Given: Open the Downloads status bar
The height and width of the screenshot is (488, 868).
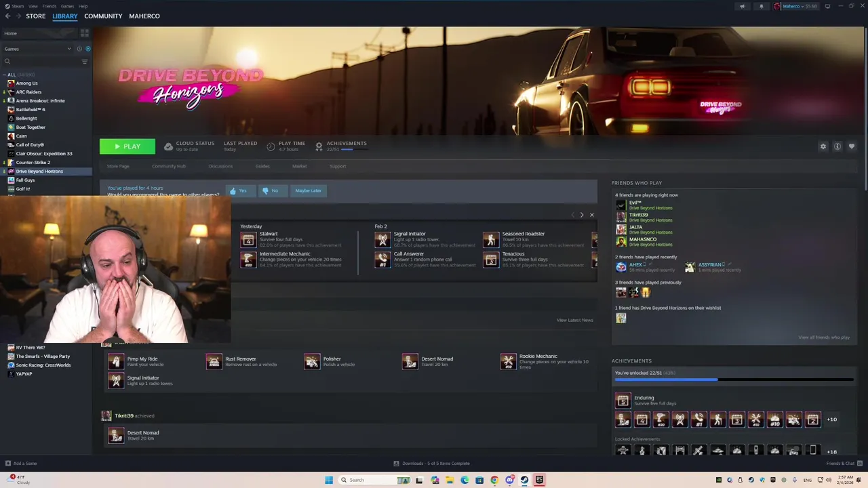Looking at the screenshot, I should [x=432, y=464].
